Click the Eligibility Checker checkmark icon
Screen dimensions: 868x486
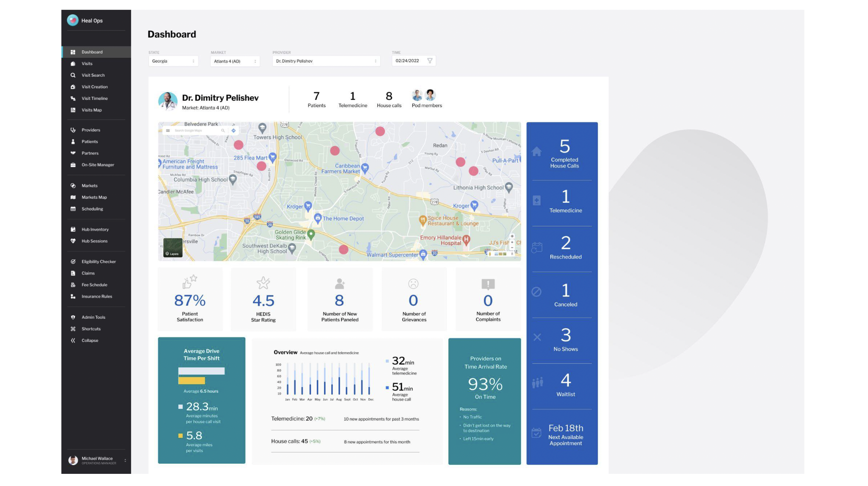click(x=73, y=262)
